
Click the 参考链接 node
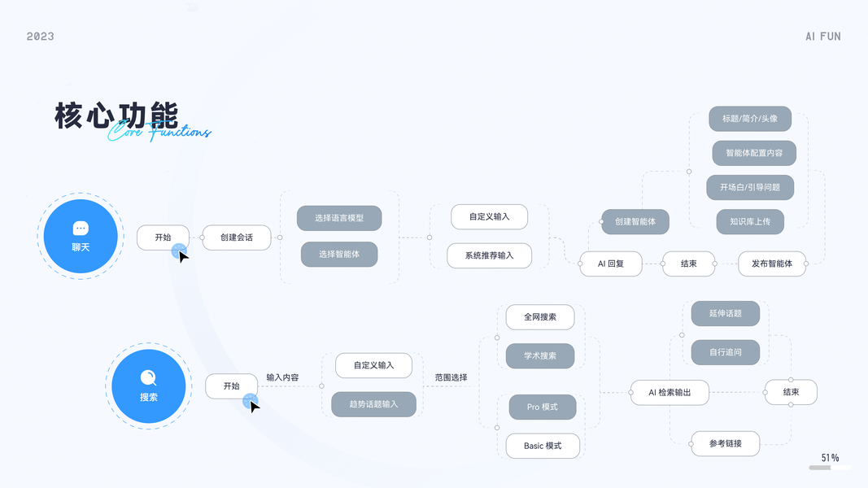725,443
